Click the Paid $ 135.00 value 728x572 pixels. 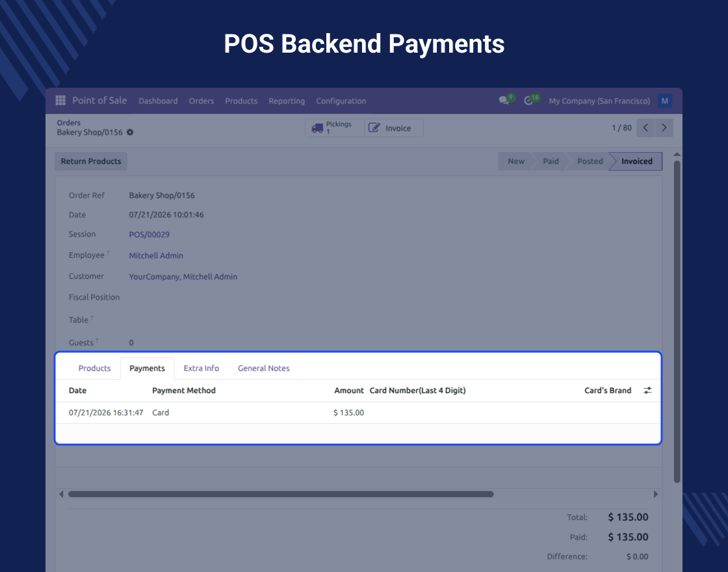click(628, 537)
